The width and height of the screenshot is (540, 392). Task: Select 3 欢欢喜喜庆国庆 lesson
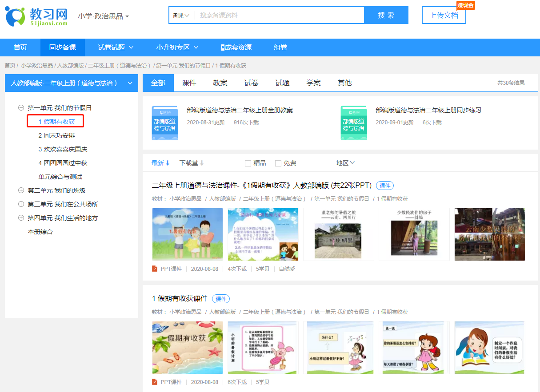pyautogui.click(x=63, y=149)
